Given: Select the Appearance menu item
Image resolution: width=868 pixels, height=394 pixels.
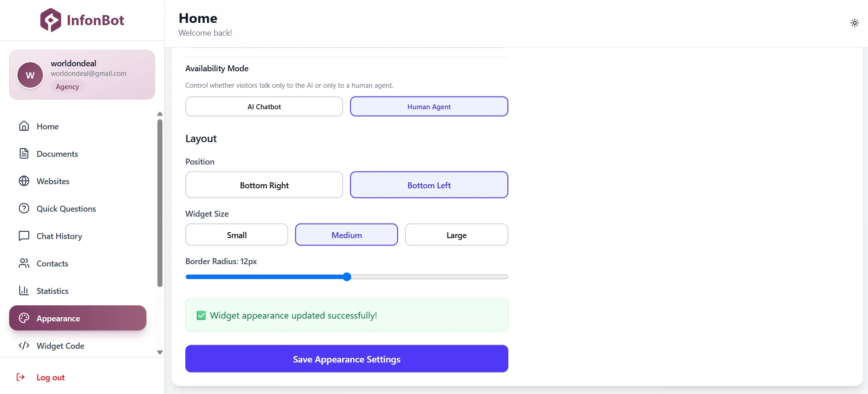Looking at the screenshot, I should coord(78,318).
